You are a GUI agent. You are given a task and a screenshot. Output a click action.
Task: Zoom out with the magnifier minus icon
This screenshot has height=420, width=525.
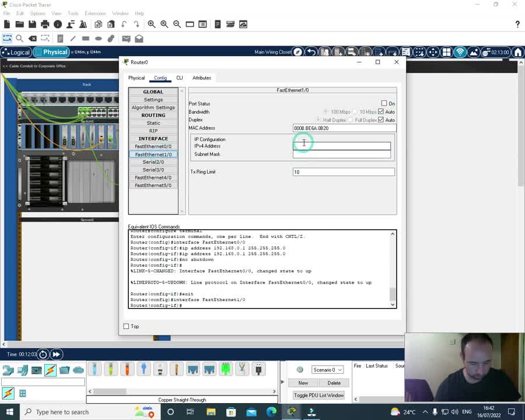(x=177, y=24)
